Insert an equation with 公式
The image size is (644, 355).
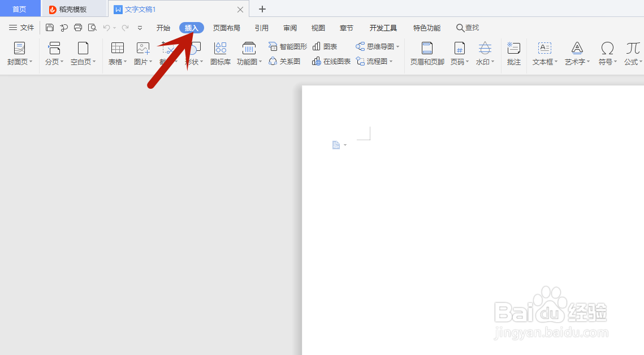[632, 54]
